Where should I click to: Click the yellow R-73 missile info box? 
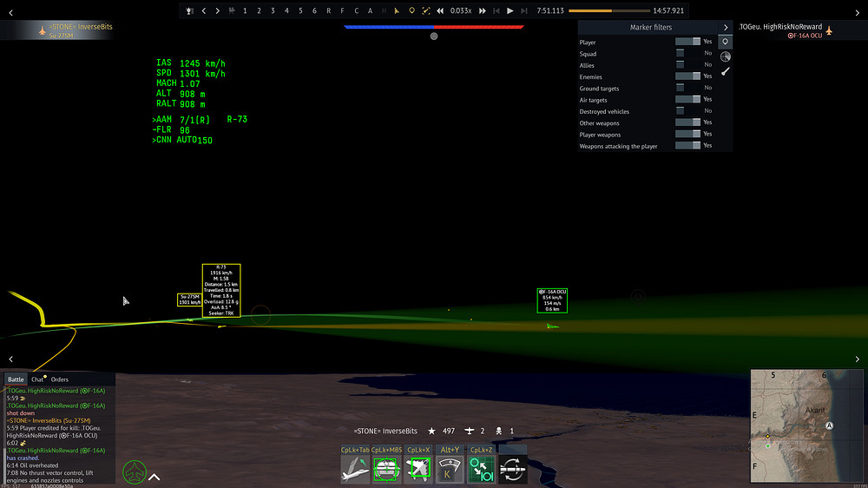[221, 291]
